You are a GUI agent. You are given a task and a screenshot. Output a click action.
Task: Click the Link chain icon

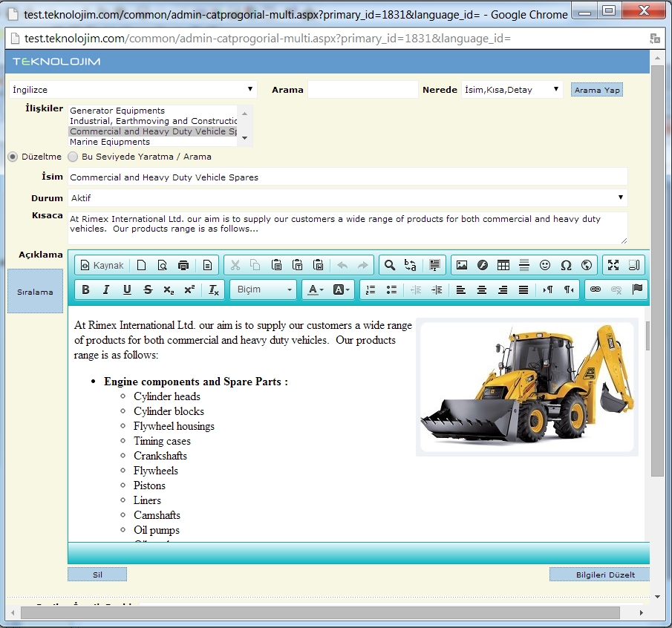[596, 290]
